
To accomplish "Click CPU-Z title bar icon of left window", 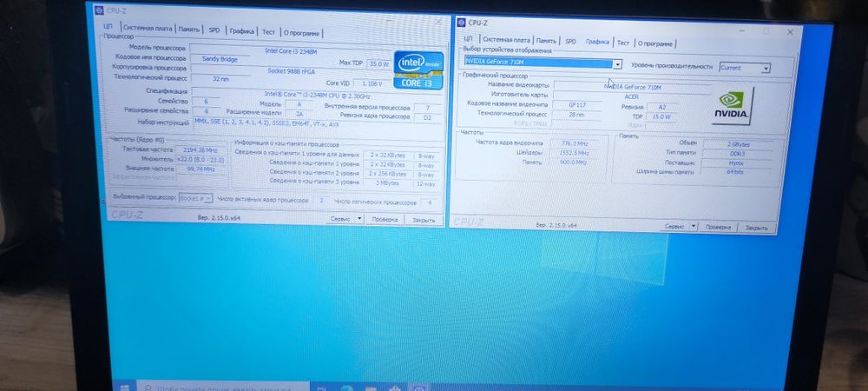I will tap(99, 10).
